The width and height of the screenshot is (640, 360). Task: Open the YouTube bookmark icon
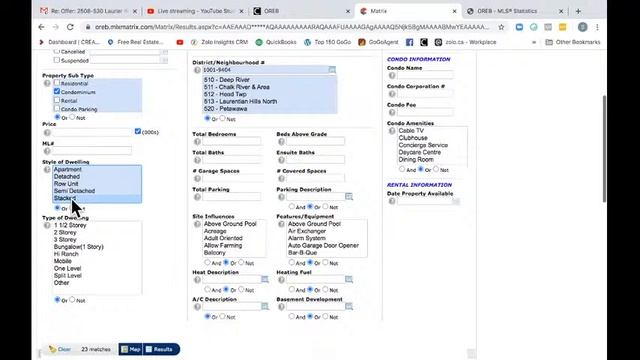[180, 42]
